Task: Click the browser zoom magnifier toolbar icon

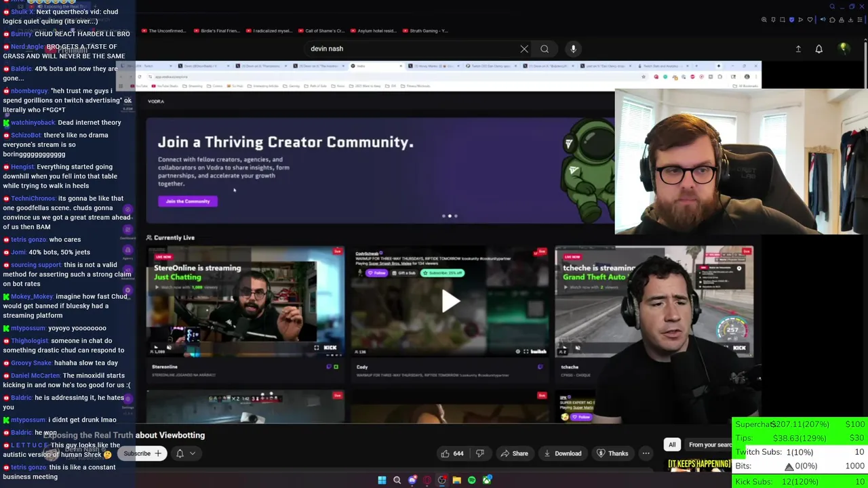Action: 764,20
